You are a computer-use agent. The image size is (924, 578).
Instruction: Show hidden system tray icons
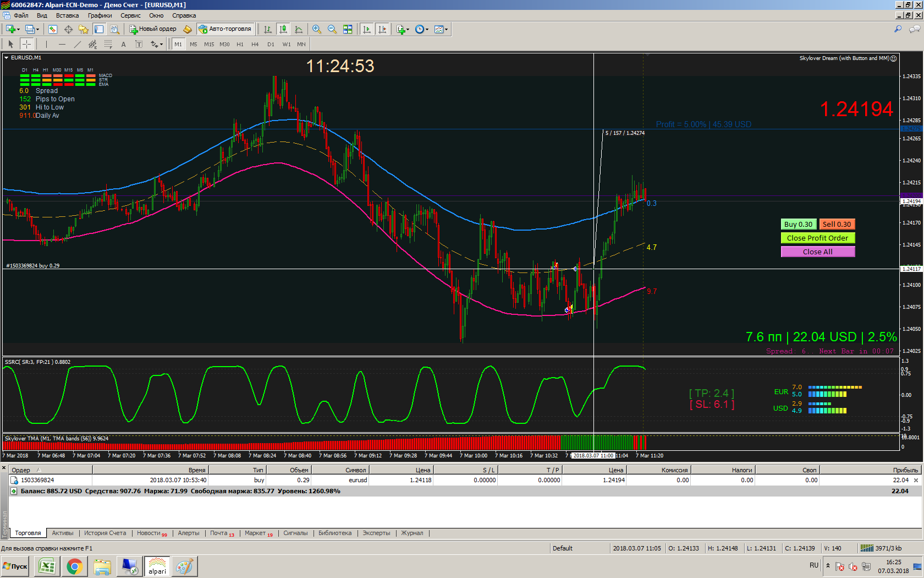[828, 566]
